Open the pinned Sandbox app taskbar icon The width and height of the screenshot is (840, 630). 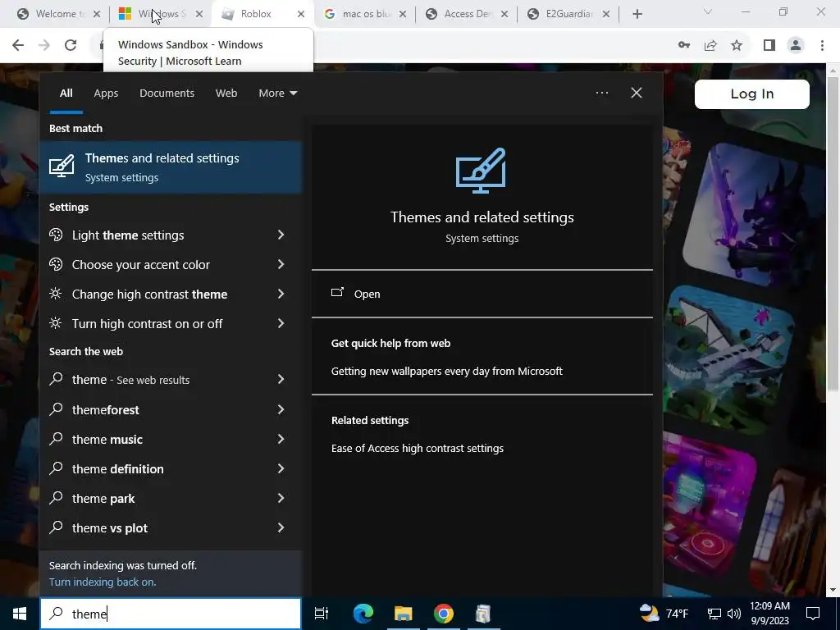pos(483,614)
